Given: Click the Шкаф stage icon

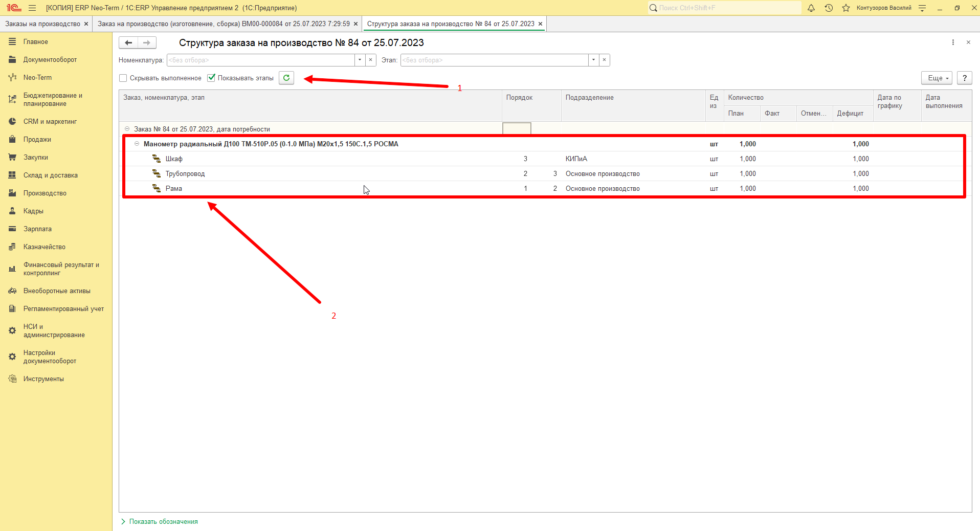Looking at the screenshot, I should tap(157, 159).
